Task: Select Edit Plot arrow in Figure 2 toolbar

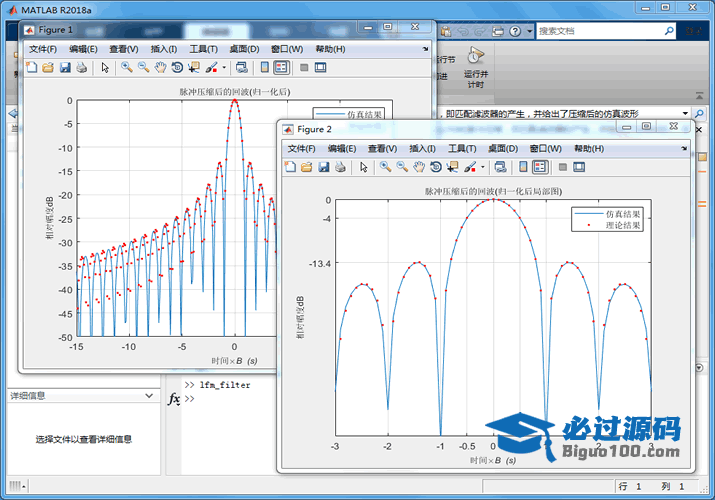Action: click(363, 167)
